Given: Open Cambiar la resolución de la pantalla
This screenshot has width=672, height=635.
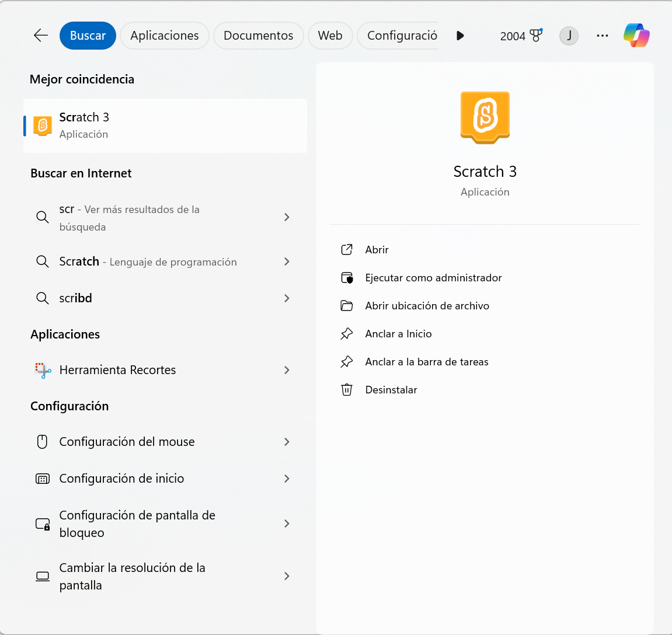Looking at the screenshot, I should point(165,576).
